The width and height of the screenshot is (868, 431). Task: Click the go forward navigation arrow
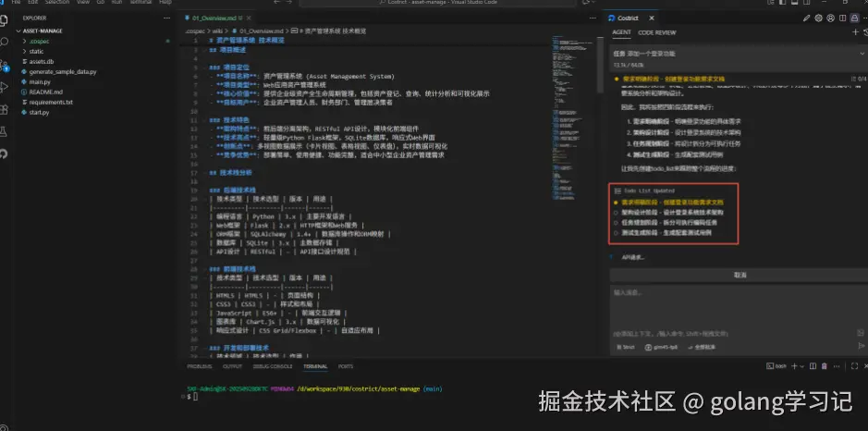pos(291,2)
